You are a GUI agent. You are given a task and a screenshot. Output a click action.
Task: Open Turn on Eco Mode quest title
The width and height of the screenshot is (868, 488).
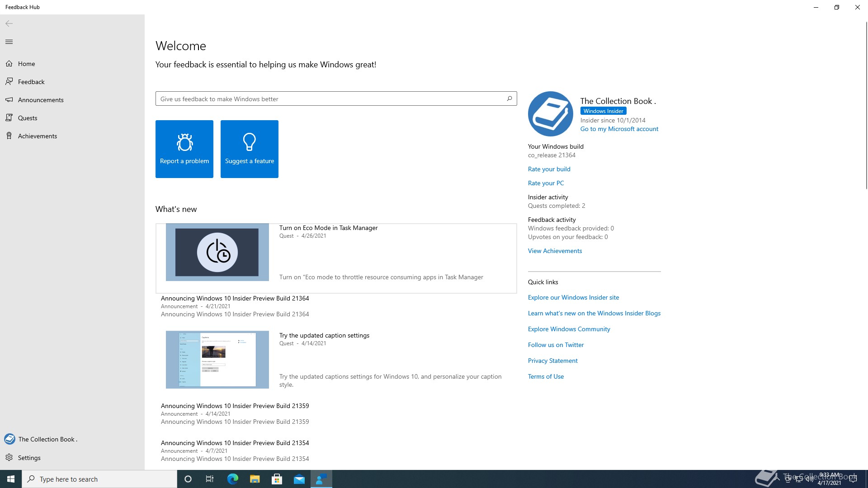coord(329,228)
